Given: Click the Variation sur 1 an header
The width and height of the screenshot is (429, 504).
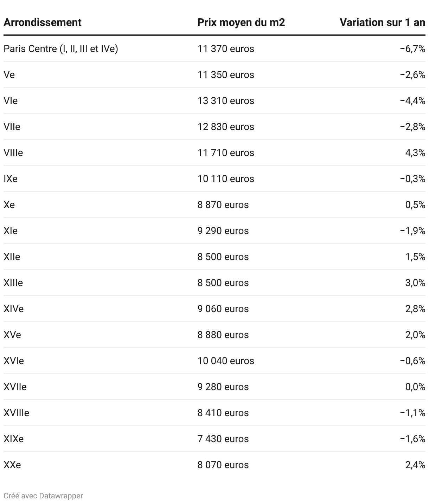Looking at the screenshot, I should [383, 22].
